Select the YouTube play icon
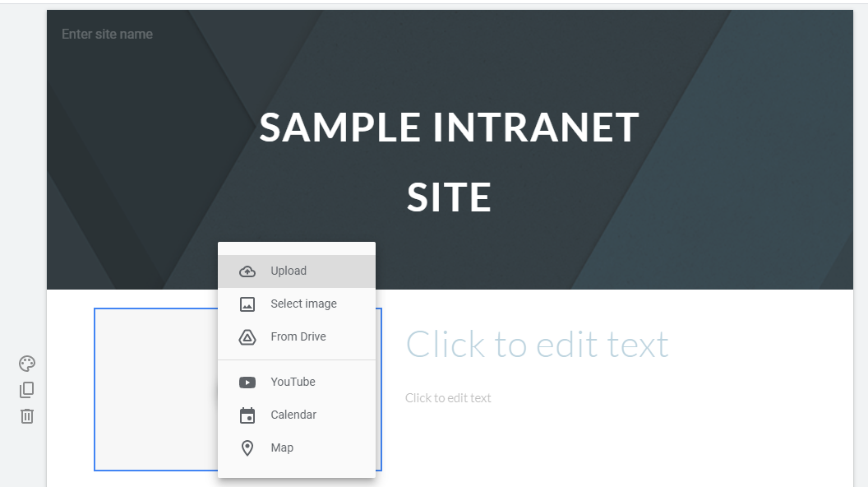The width and height of the screenshot is (868, 487). [x=247, y=382]
